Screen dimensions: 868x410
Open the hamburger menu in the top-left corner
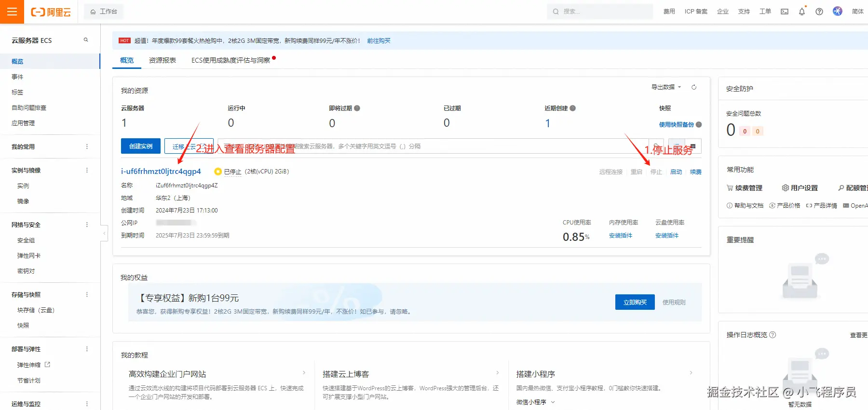coord(12,12)
